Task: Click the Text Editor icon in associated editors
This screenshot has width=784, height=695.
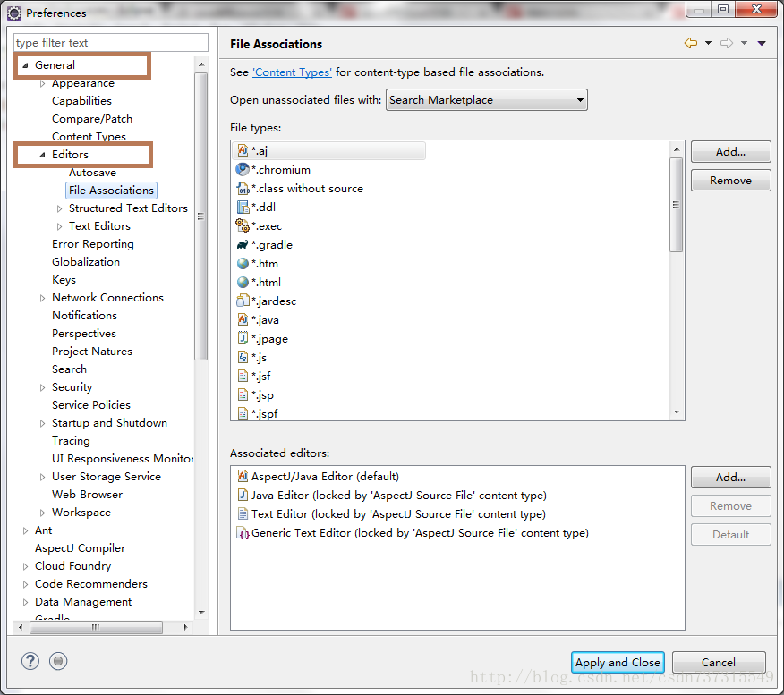Action: pos(243,513)
